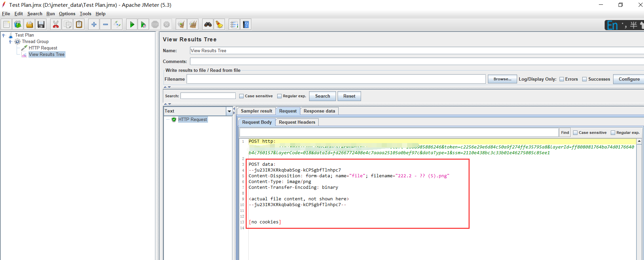Viewport: 644px width, 260px height.
Task: Click the "[no cookies]" text line
Action: coord(265,222)
